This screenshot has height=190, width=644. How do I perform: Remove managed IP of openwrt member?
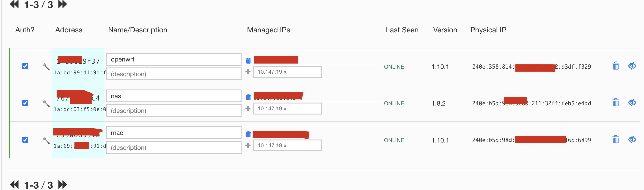pyautogui.click(x=248, y=61)
